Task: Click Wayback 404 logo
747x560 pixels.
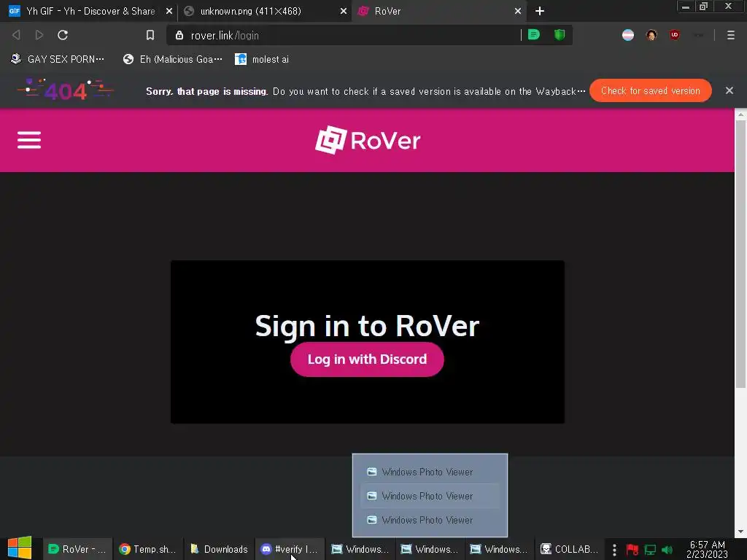Action: 66,90
